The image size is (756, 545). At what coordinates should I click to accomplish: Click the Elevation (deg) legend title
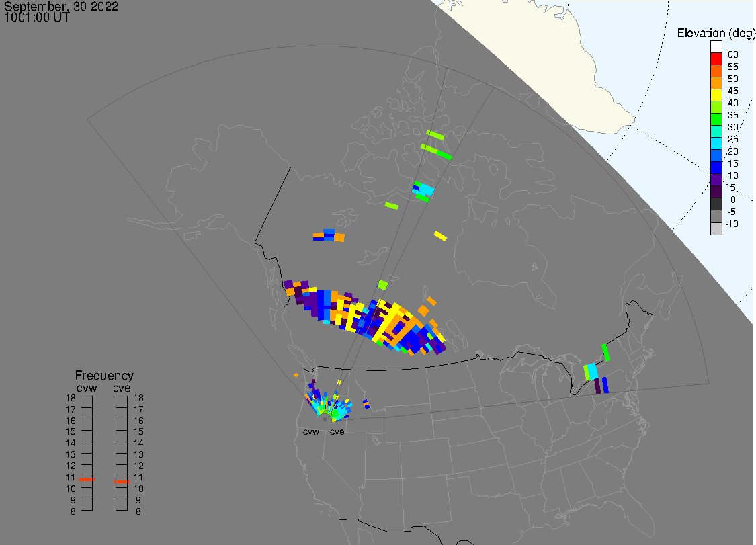pyautogui.click(x=716, y=33)
